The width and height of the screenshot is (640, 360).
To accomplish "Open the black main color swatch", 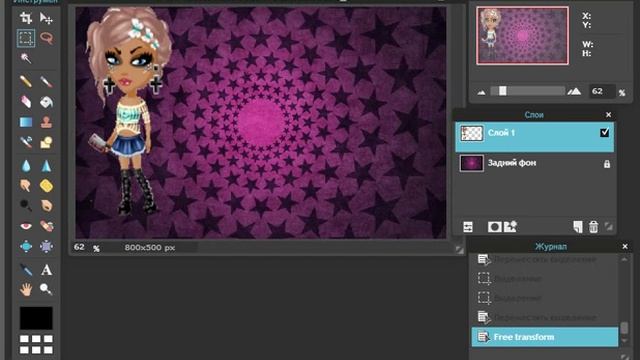I will [x=36, y=318].
